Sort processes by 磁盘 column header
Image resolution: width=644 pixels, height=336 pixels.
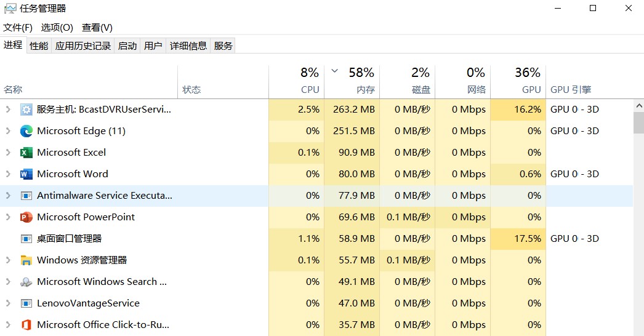[x=408, y=82]
